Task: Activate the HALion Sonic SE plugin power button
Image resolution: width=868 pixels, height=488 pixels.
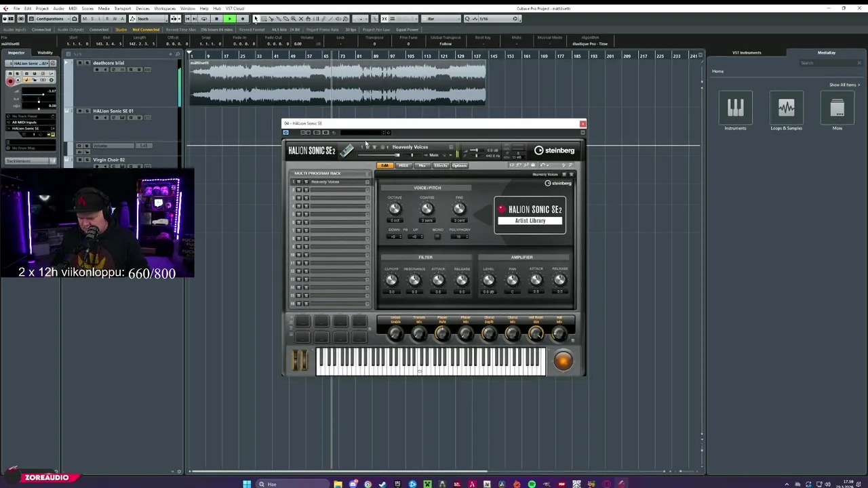Action: [x=285, y=132]
